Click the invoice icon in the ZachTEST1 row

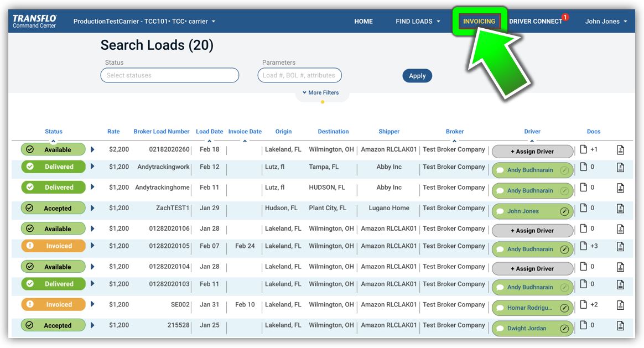621,209
